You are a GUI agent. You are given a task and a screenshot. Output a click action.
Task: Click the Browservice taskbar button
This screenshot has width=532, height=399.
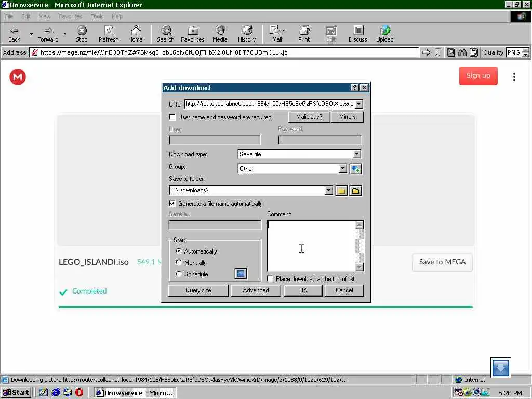pyautogui.click(x=135, y=393)
